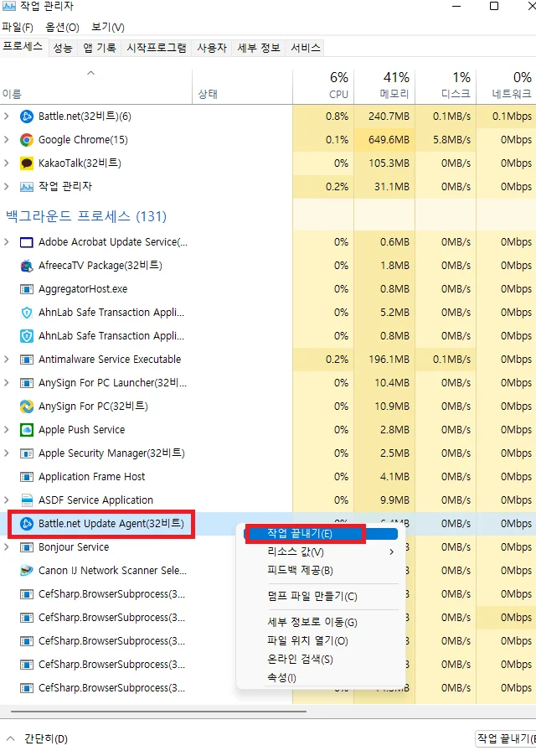Click the Apple Push Service icon
This screenshot has height=756, width=536.
[x=27, y=430]
